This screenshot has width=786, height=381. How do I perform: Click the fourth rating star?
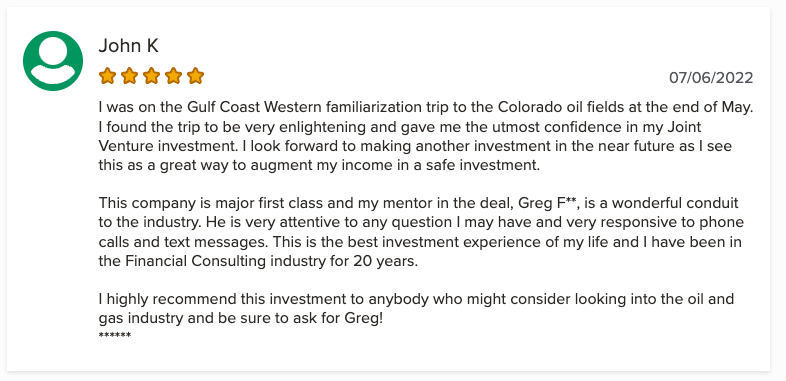173,76
